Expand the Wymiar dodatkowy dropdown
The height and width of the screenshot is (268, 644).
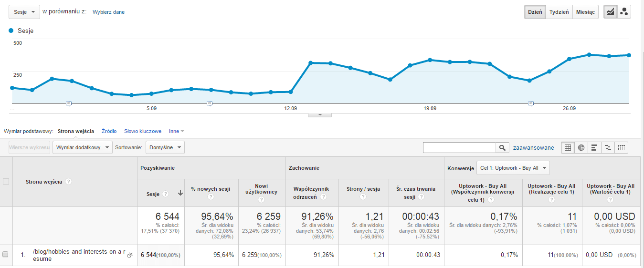pyautogui.click(x=83, y=148)
